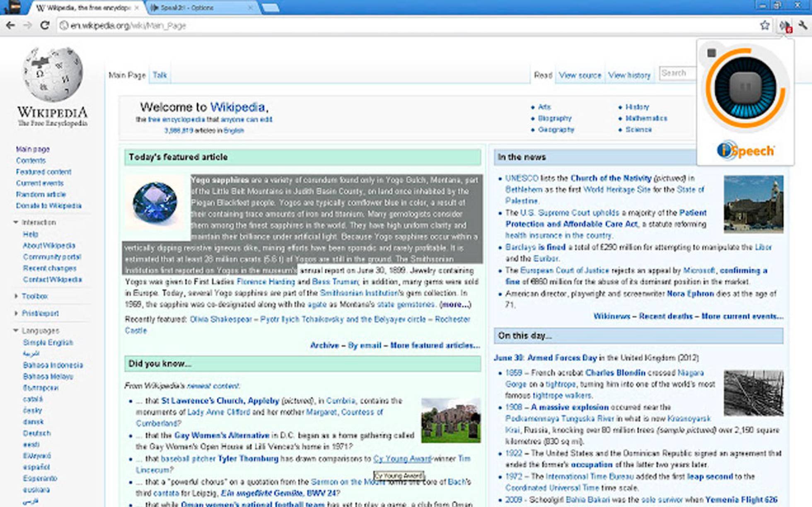Pause playback in the iSpeech player

coord(745,87)
